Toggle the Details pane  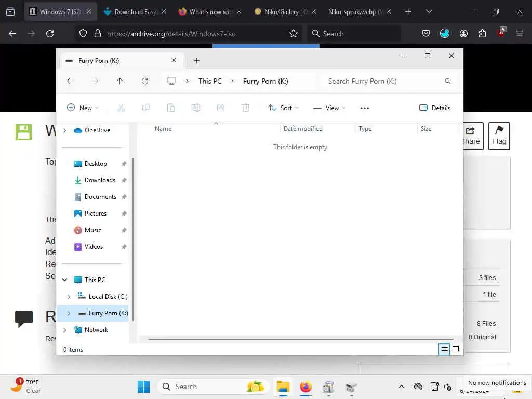(x=435, y=108)
